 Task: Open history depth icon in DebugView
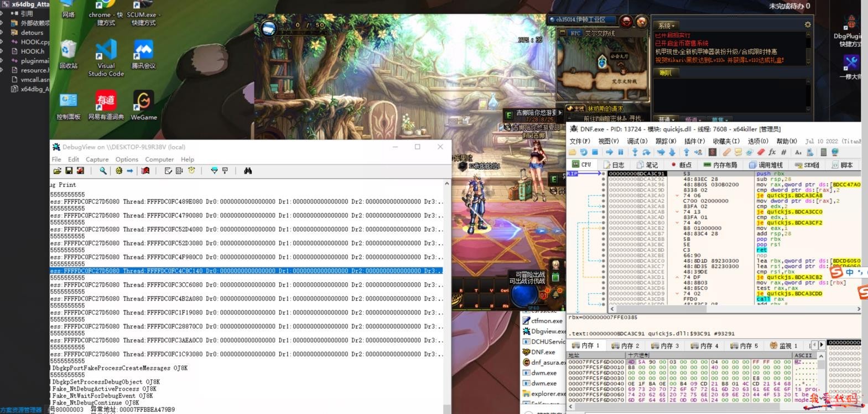tap(225, 171)
